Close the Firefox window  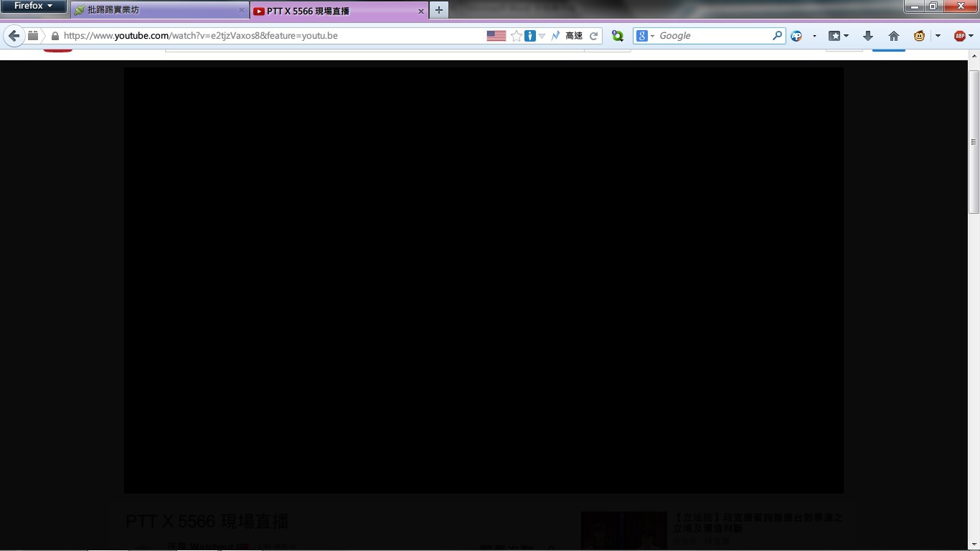(960, 6)
